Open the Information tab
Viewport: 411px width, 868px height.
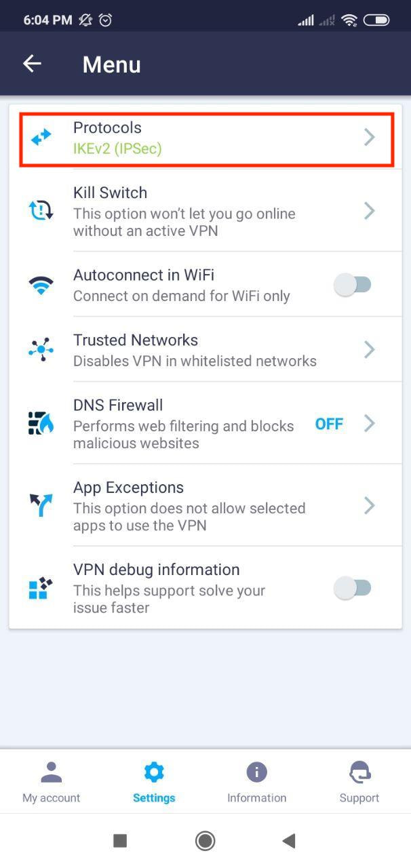click(x=256, y=781)
